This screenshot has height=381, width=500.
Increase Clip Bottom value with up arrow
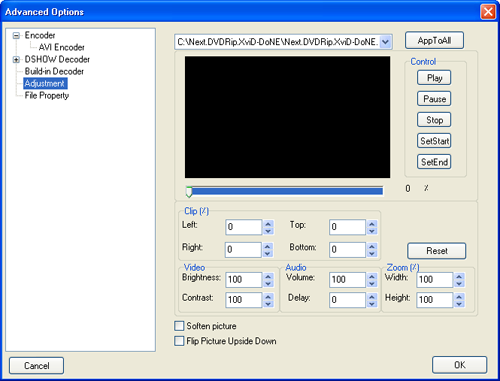pos(372,246)
